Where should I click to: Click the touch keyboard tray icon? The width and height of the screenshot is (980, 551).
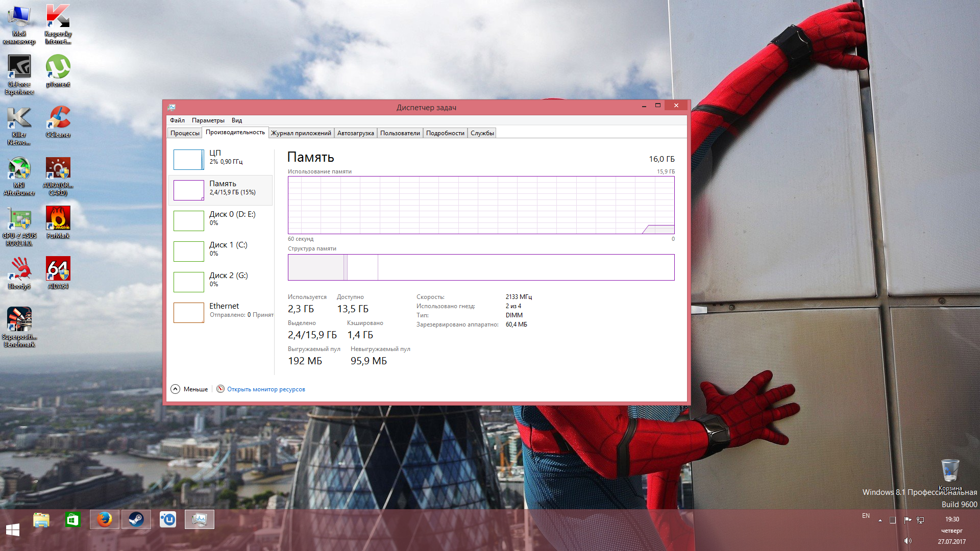coord(893,520)
